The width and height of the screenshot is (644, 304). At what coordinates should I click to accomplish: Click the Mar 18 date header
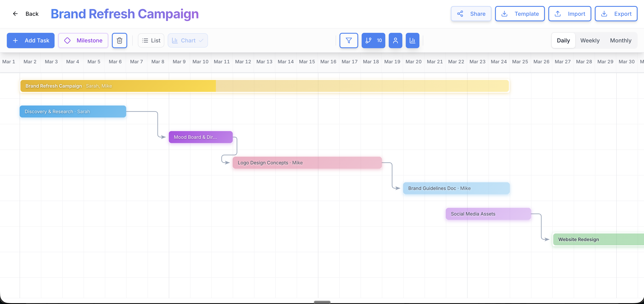click(x=371, y=62)
